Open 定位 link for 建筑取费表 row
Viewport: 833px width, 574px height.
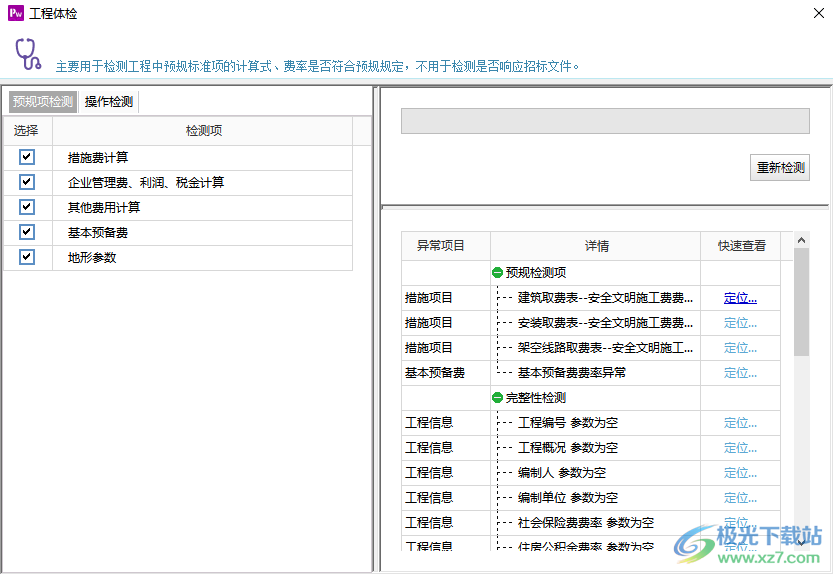click(740, 298)
